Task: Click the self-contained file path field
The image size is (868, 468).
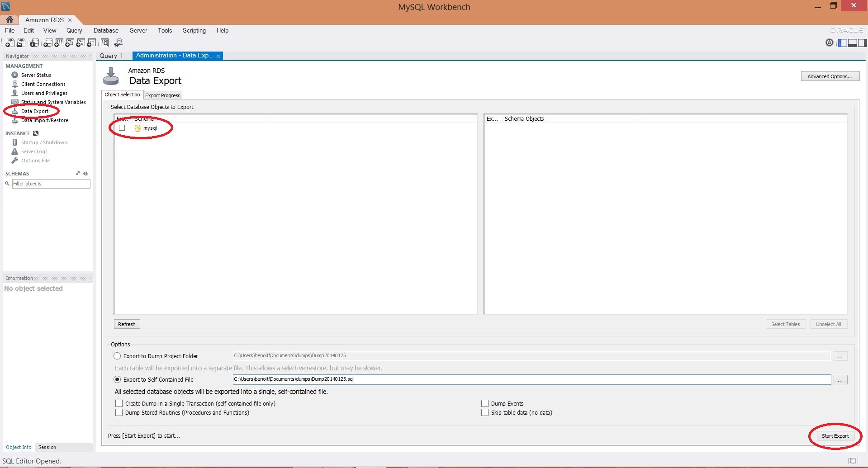Action: tap(531, 379)
